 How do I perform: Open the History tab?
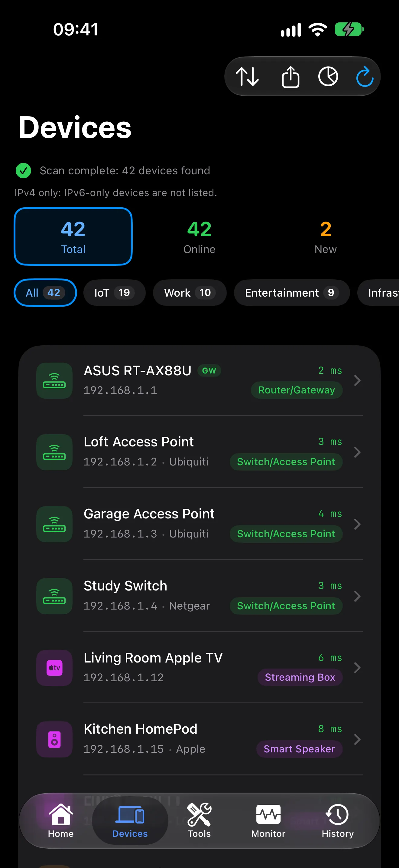[337, 820]
